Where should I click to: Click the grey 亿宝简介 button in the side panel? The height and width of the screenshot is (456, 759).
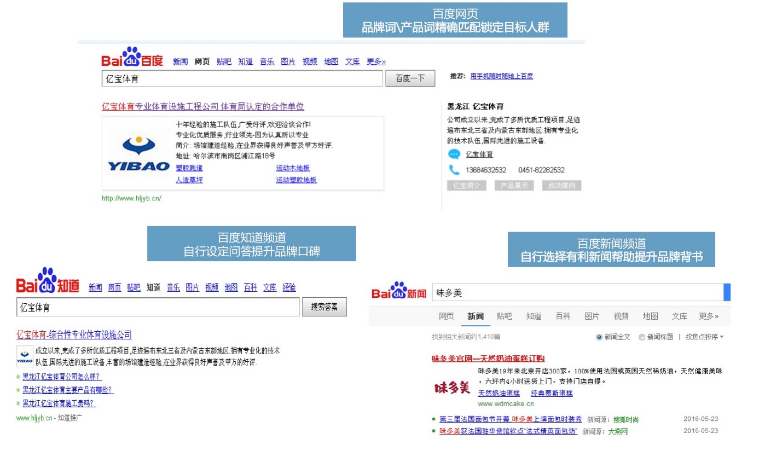466,185
